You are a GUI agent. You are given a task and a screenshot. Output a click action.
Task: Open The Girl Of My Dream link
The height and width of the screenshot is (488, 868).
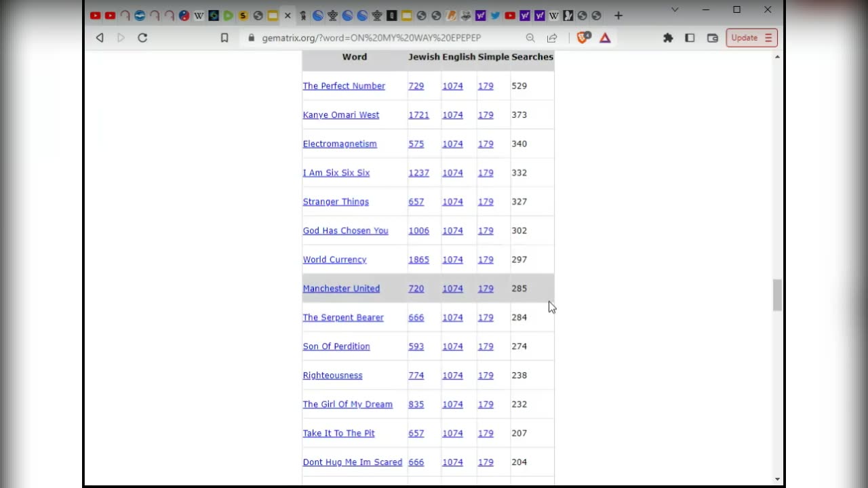[x=348, y=404]
